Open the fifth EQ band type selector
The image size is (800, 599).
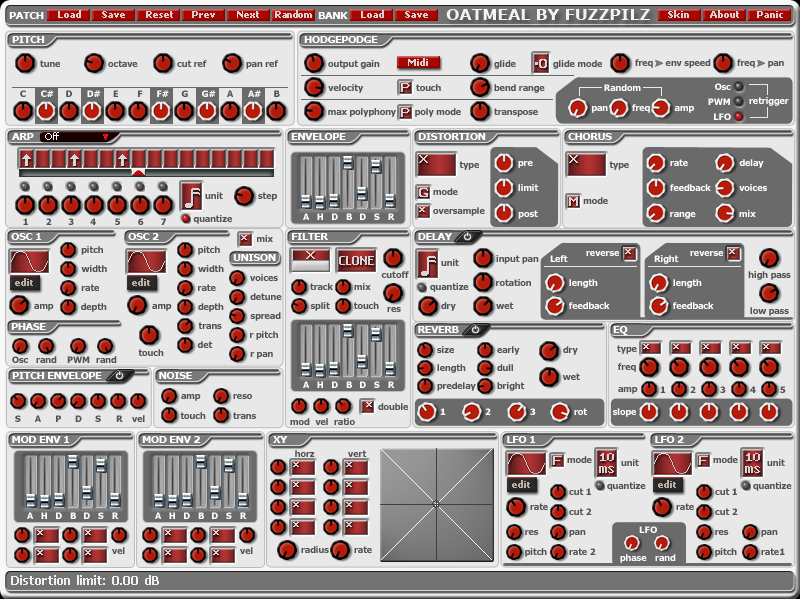pyautogui.click(x=770, y=348)
